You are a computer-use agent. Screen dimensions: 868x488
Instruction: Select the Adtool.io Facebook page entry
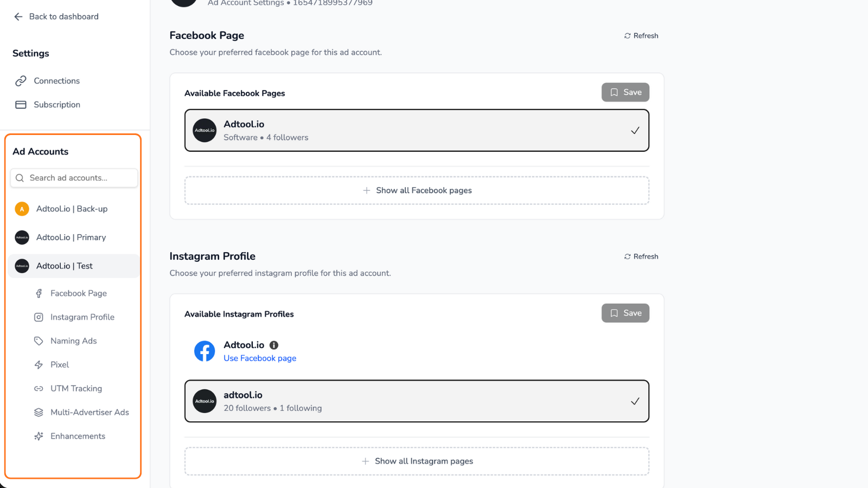click(417, 130)
